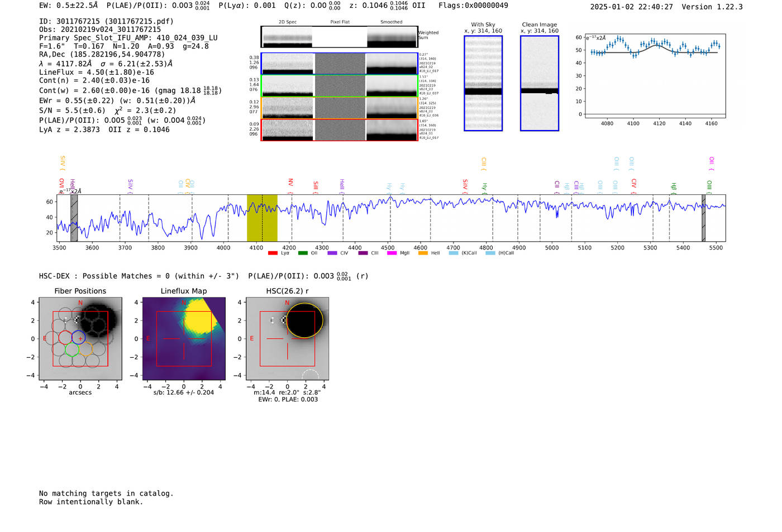Click the No matching targets in catalog text

[106, 493]
